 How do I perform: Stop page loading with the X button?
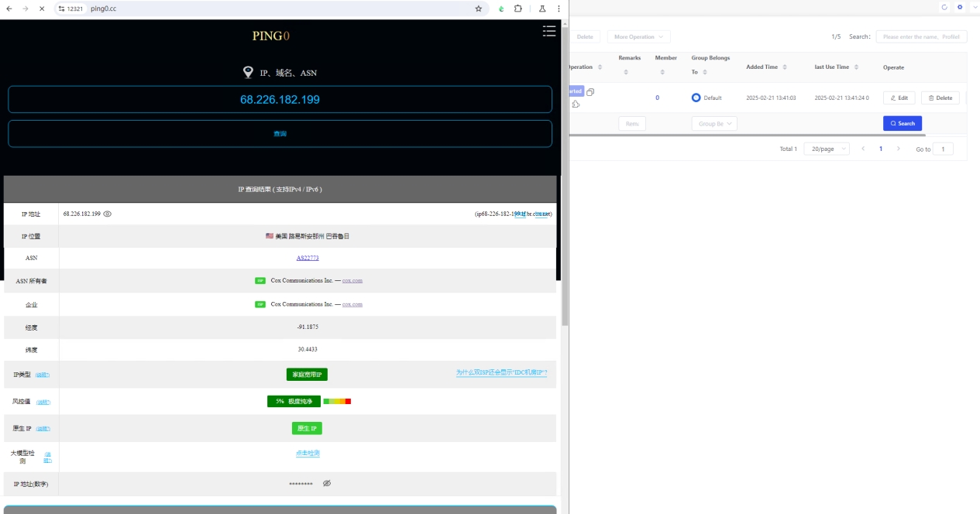[x=41, y=9]
